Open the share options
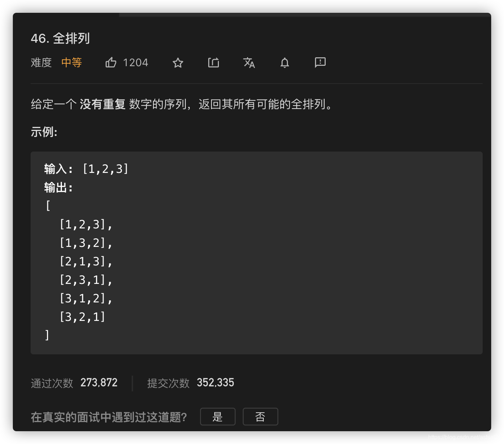Image resolution: width=504 pixels, height=444 pixels. 213,63
